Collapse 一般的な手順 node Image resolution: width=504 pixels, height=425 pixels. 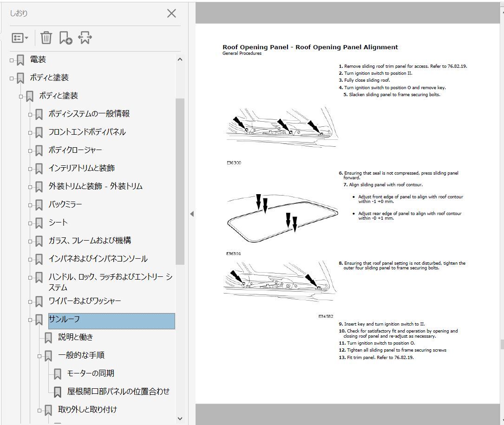[39, 356]
